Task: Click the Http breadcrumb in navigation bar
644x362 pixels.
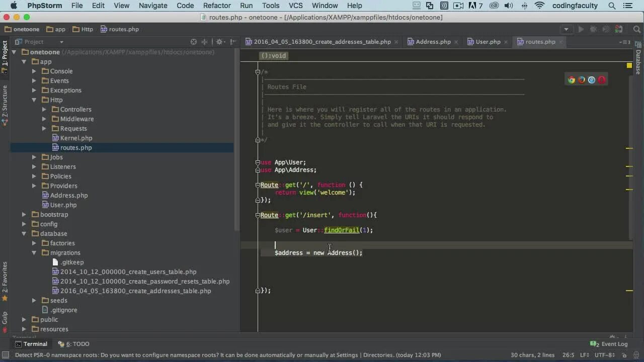Action: coord(83,29)
